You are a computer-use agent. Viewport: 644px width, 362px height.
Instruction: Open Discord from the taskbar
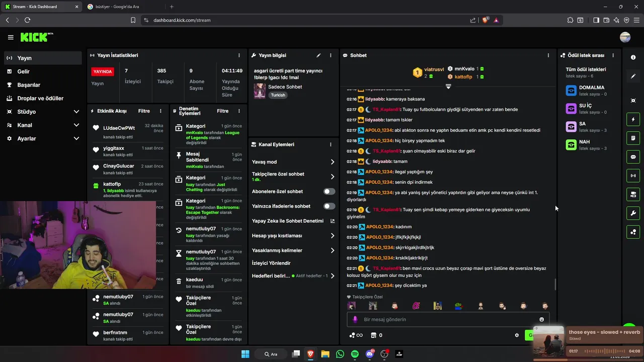coord(370,354)
